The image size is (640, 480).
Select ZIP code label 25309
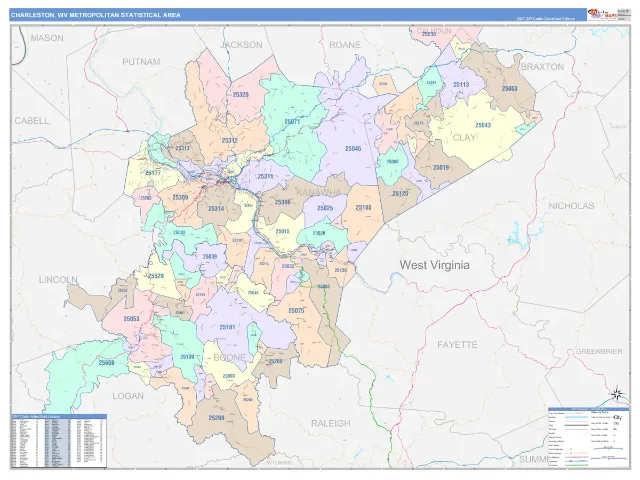pyautogui.click(x=180, y=198)
